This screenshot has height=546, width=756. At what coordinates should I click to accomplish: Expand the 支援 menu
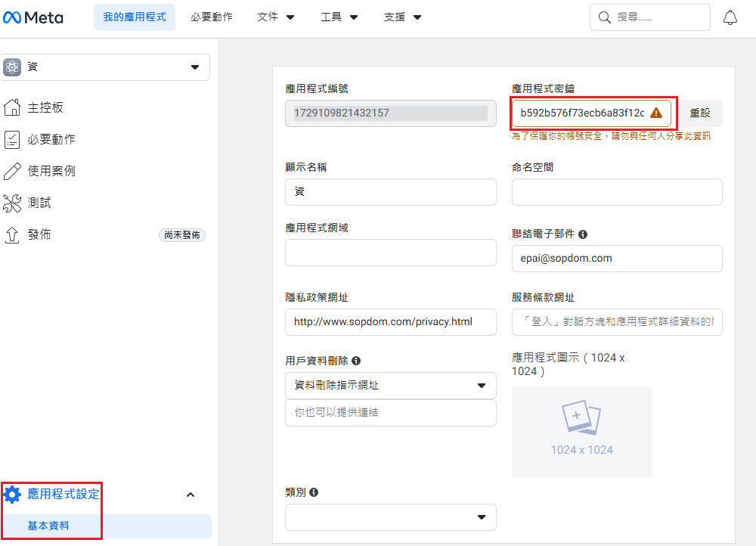tap(403, 17)
